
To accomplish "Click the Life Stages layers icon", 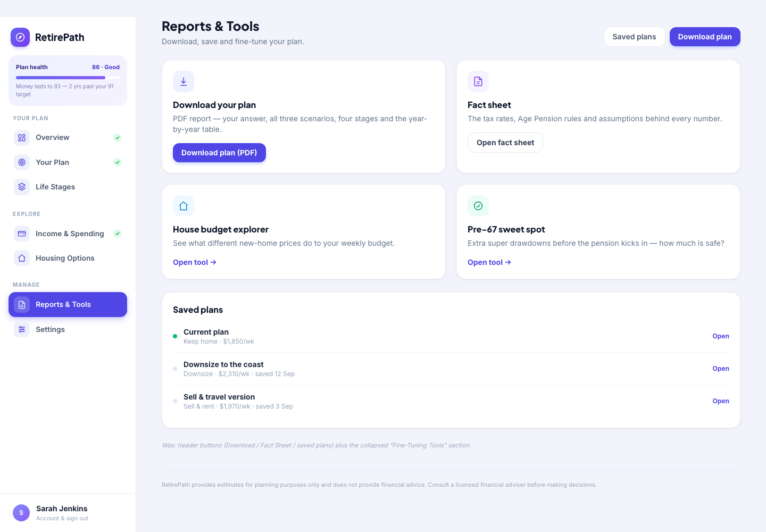I will [22, 187].
